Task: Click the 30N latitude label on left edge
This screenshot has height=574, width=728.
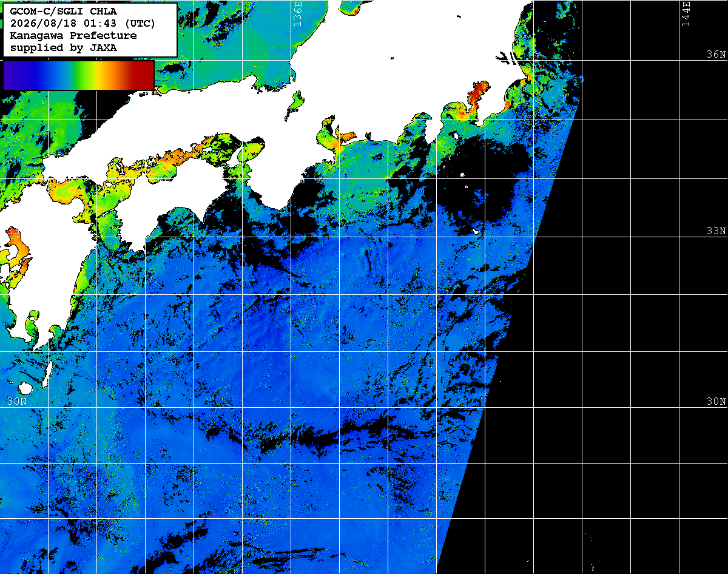Action: coord(16,401)
